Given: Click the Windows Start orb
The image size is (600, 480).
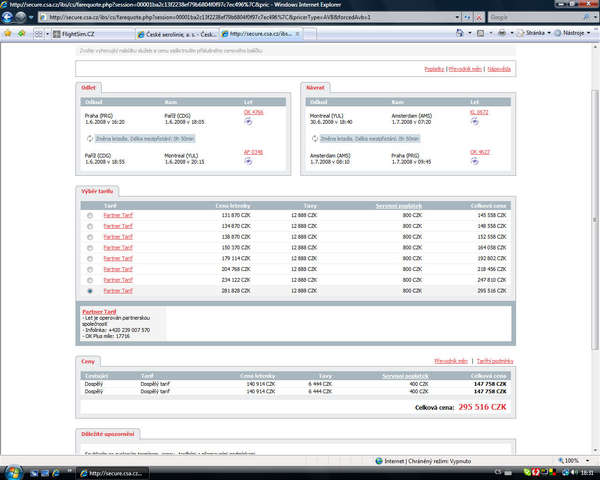Looking at the screenshot, I should pos(10,472).
